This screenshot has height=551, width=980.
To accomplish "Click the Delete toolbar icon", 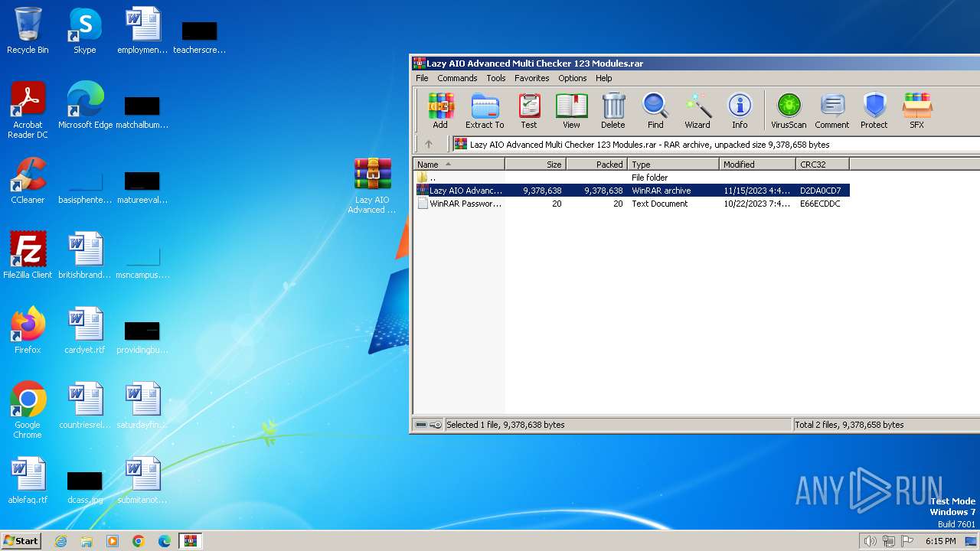I will click(x=612, y=111).
